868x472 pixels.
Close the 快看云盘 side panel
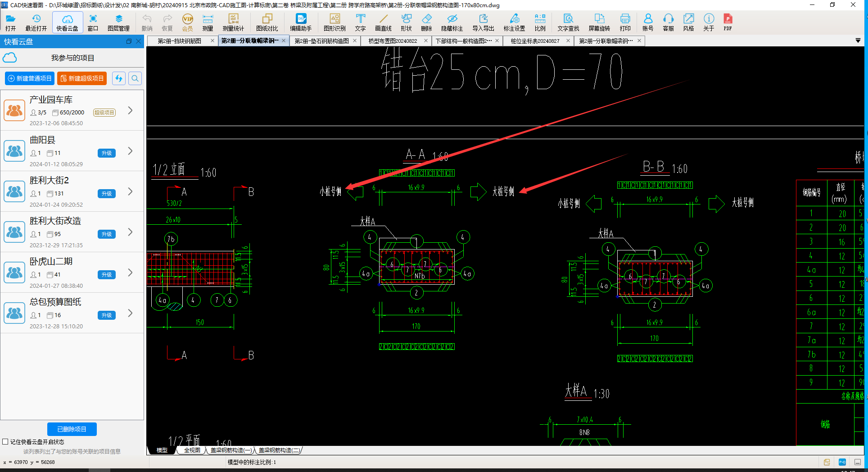[x=138, y=41]
